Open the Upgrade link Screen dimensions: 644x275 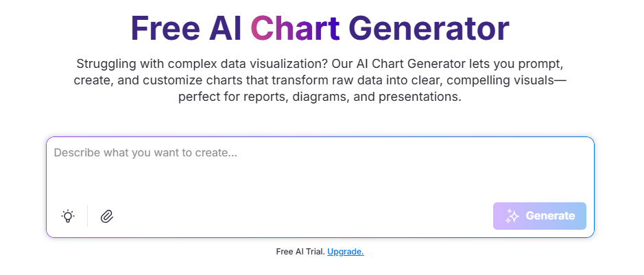tap(345, 252)
